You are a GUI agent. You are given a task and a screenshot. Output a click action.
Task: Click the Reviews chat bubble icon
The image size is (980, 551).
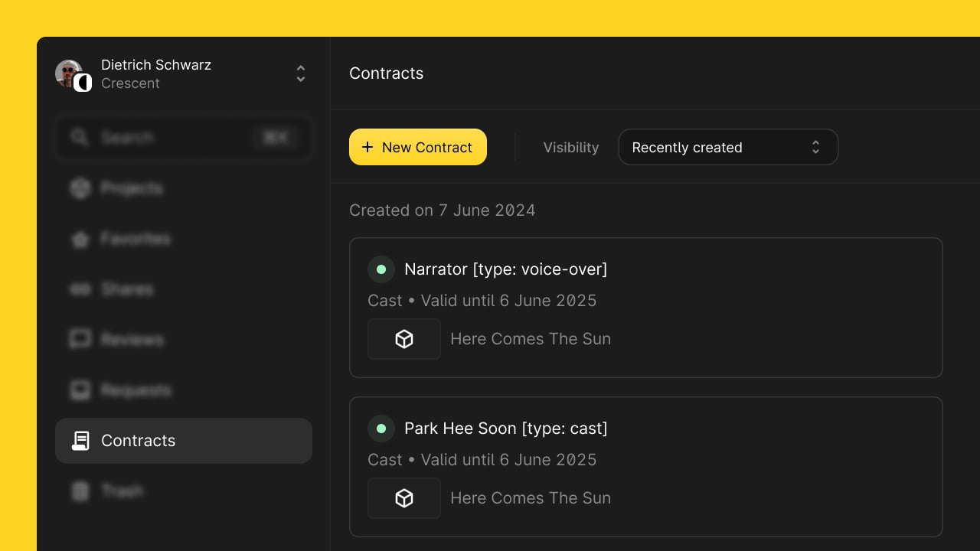(x=80, y=340)
